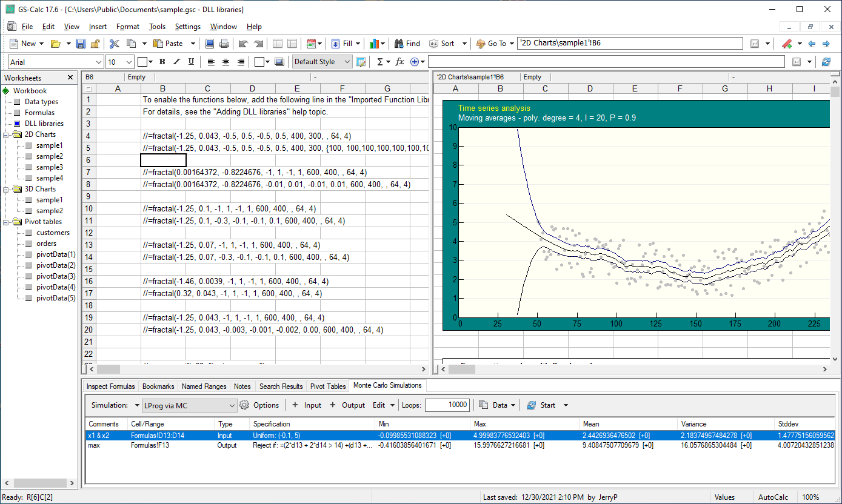Open the Default Style dropdown
The width and height of the screenshot is (842, 504).
347,62
